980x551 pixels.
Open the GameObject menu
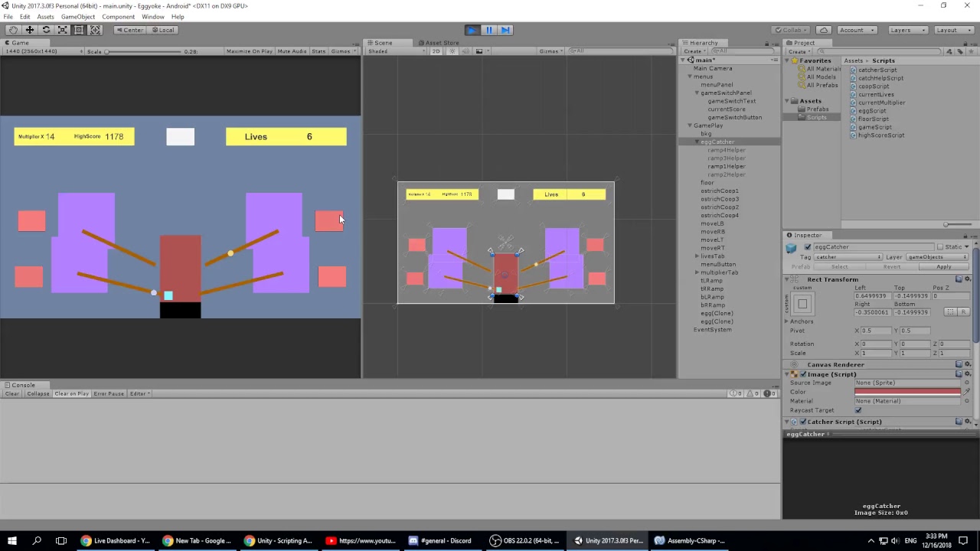[x=78, y=16]
